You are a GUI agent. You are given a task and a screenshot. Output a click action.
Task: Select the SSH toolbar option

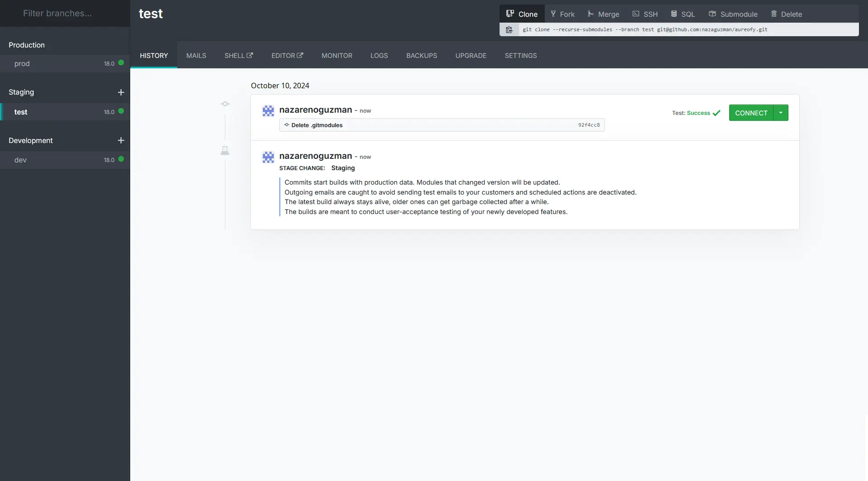point(645,14)
